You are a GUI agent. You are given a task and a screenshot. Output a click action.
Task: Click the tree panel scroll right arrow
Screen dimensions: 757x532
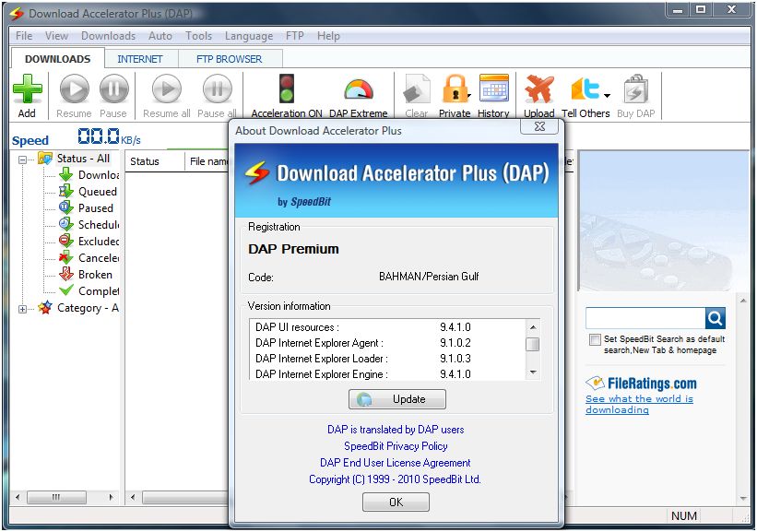click(x=111, y=497)
